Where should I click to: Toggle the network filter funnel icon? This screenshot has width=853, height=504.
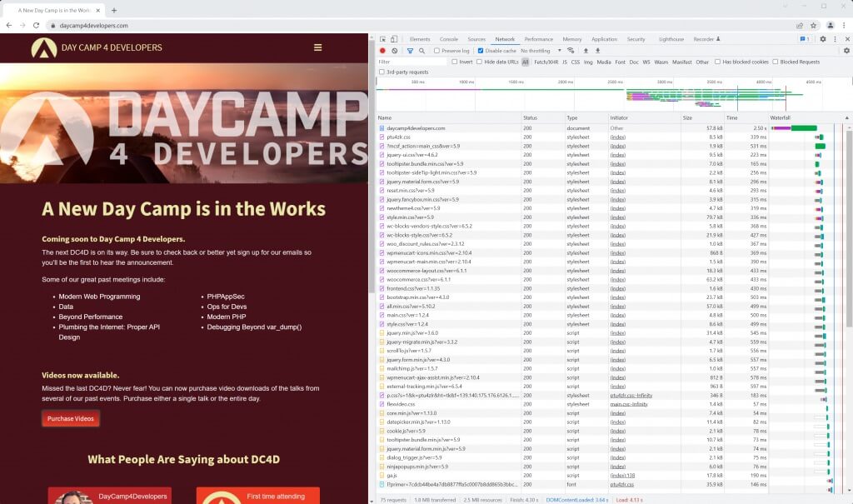tap(410, 51)
